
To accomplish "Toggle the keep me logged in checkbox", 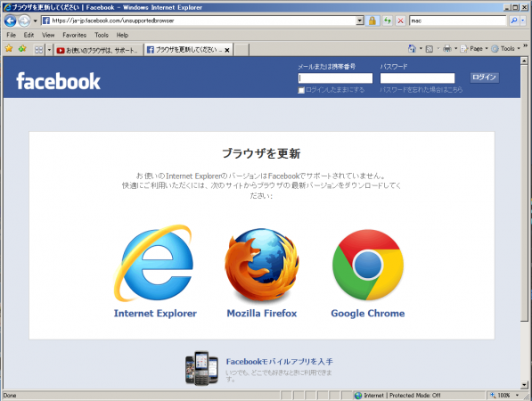I will tap(301, 90).
